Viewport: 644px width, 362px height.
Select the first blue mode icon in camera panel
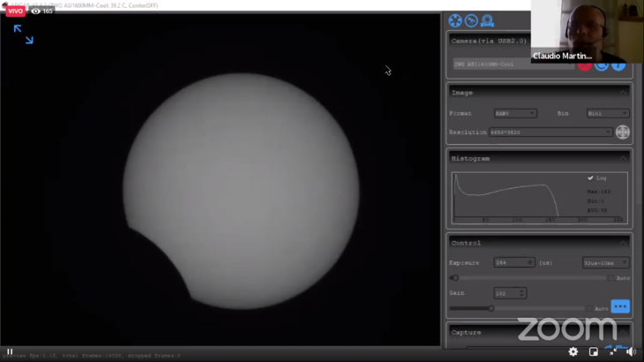click(455, 21)
